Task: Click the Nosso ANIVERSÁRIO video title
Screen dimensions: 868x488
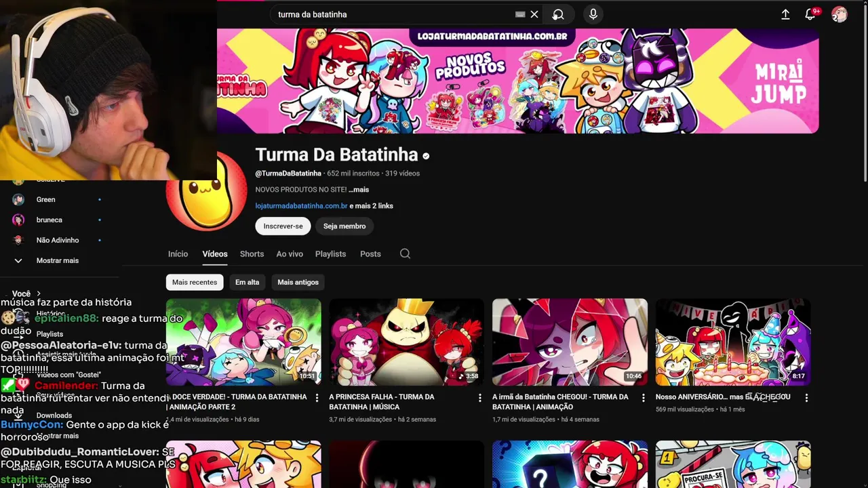Action: pos(723,397)
